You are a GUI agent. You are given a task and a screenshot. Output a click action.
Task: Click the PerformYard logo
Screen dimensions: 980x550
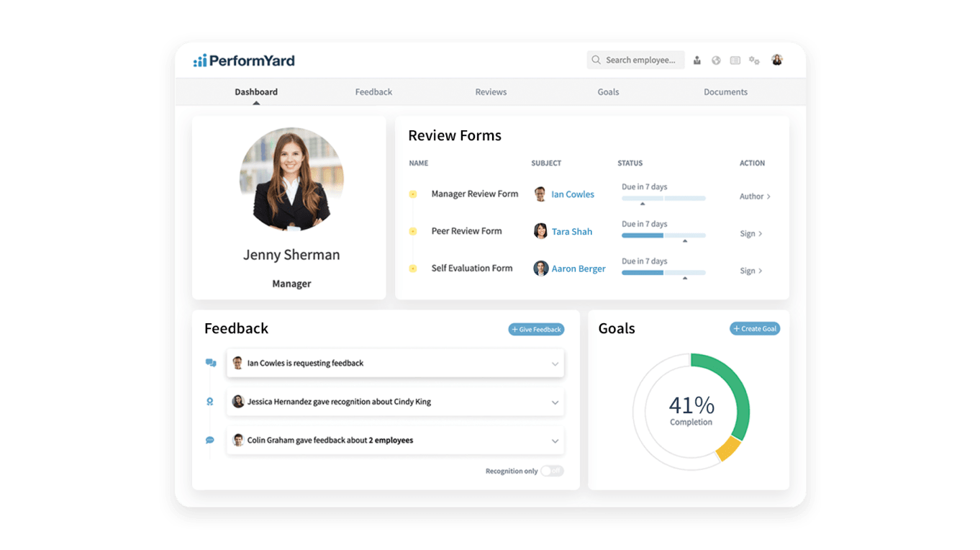point(244,60)
